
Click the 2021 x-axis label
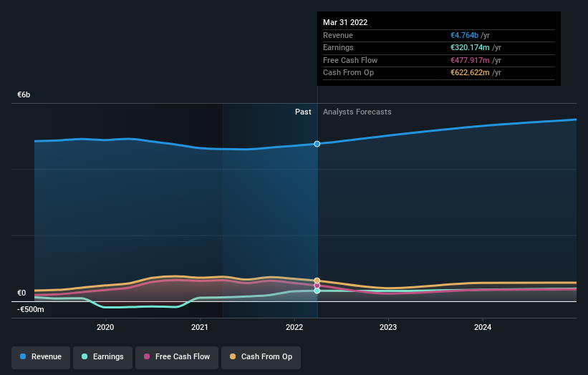pyautogui.click(x=200, y=328)
